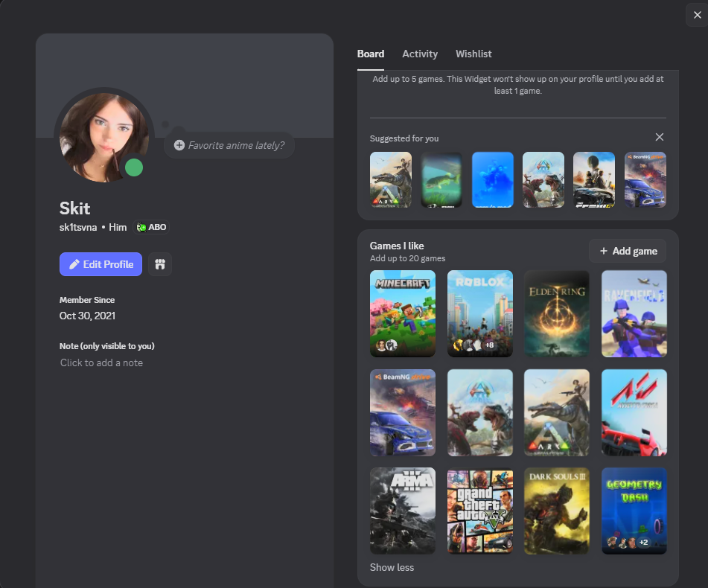Open BeamNG.drive in Games I like

coord(403,412)
